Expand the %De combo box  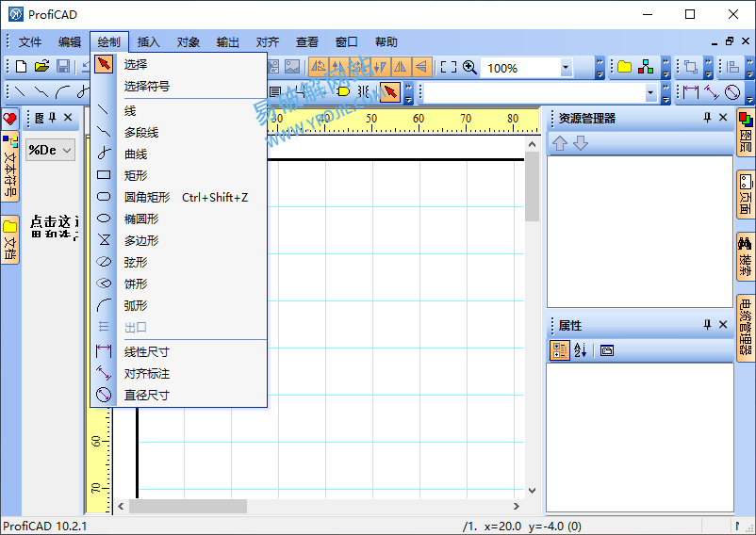pyautogui.click(x=68, y=150)
